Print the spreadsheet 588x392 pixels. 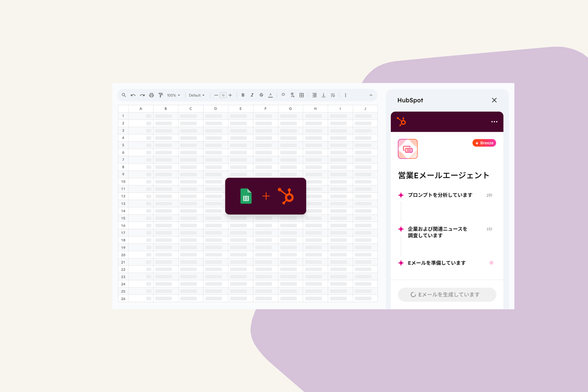[x=151, y=95]
